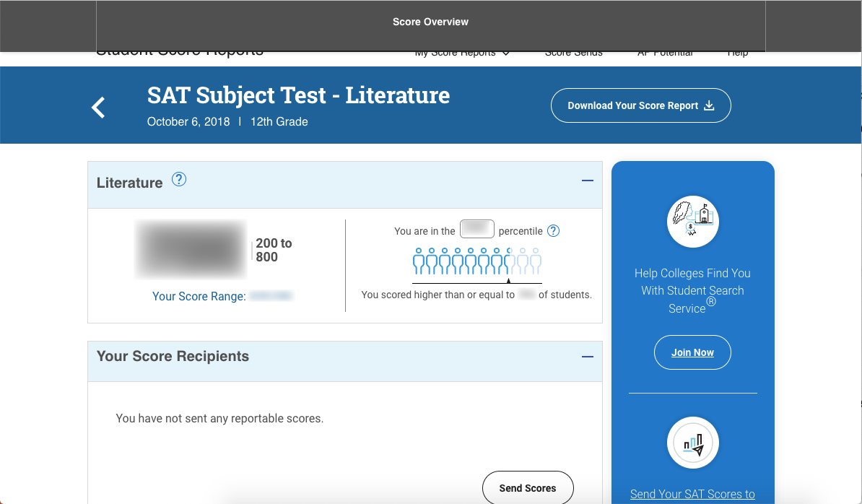Open help icon next to Literature heading
Screen dimensions: 862x504
178,179
